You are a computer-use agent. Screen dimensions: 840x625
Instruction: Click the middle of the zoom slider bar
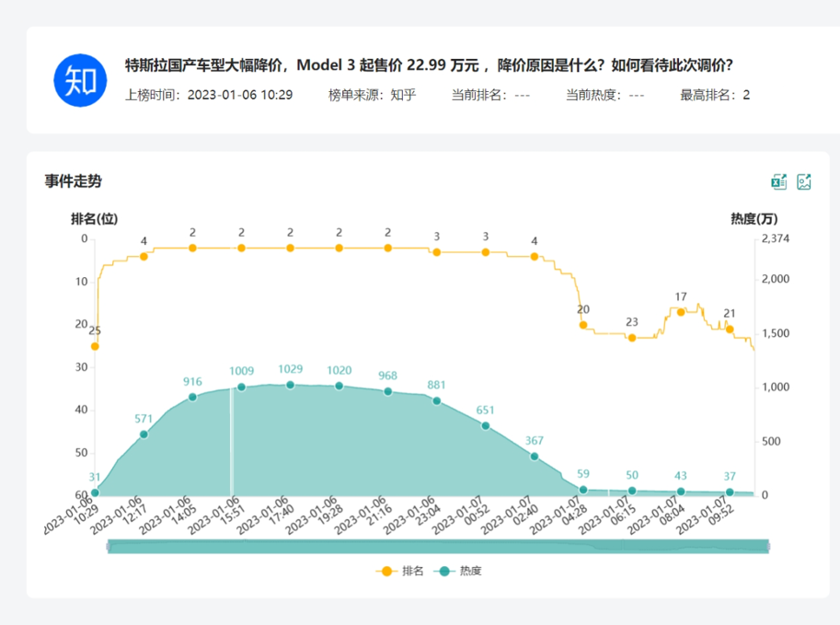click(438, 547)
